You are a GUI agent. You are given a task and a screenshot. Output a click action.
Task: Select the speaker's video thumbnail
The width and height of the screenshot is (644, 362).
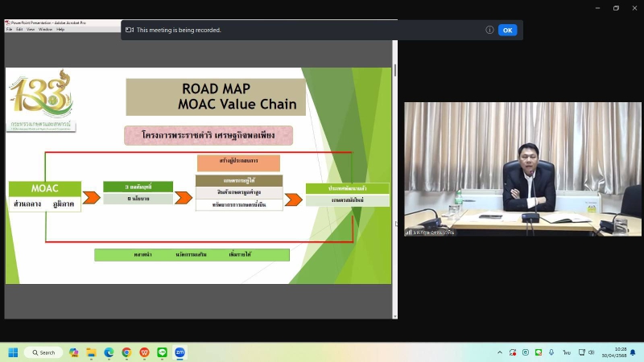pyautogui.click(x=522, y=169)
